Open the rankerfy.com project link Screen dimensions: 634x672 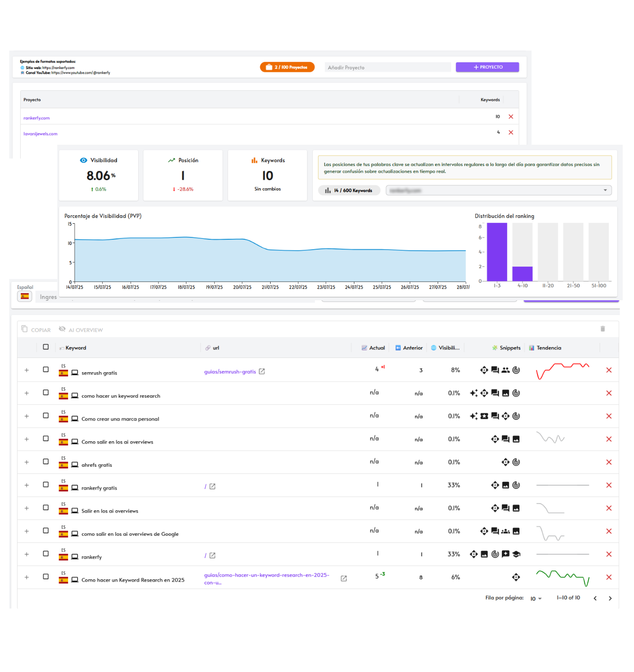coord(36,118)
